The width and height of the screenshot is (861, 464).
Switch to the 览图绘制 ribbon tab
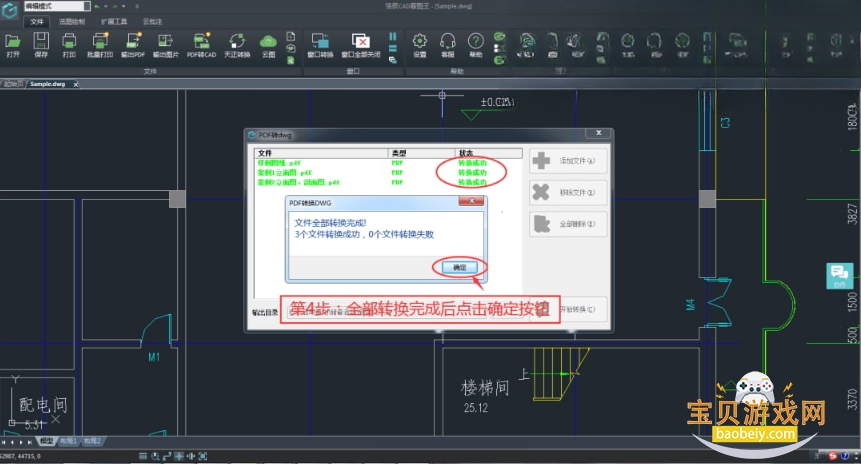(72, 21)
